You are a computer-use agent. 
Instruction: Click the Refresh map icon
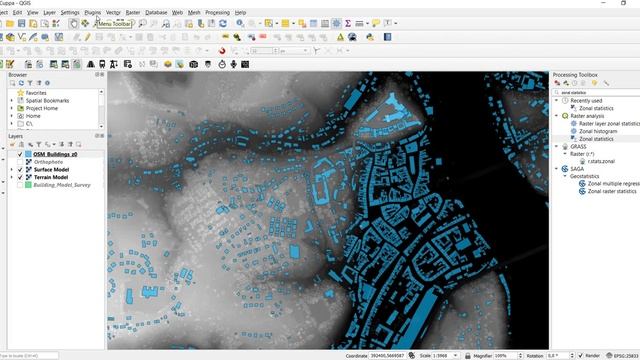pos(222,24)
